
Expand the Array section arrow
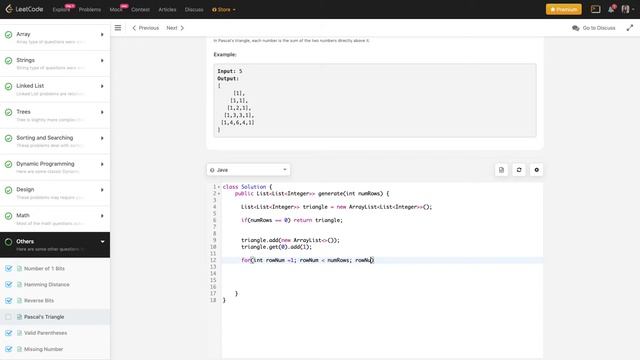102,35
